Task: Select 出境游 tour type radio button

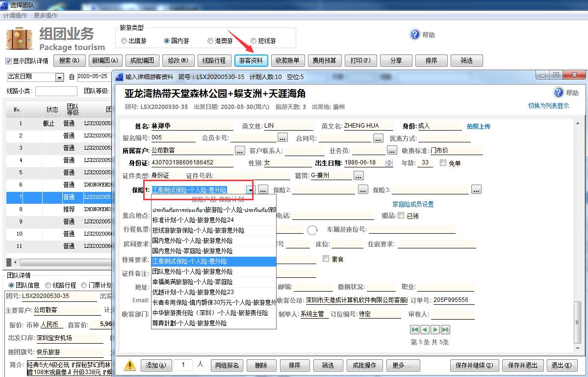Action: point(124,41)
